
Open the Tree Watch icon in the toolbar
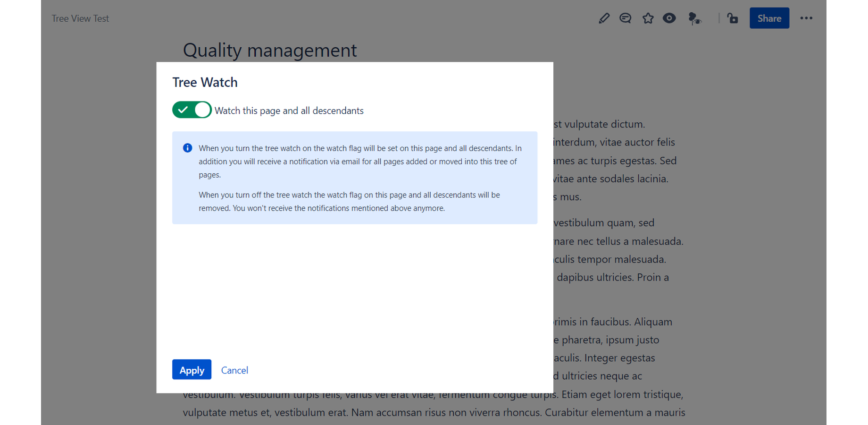click(694, 18)
